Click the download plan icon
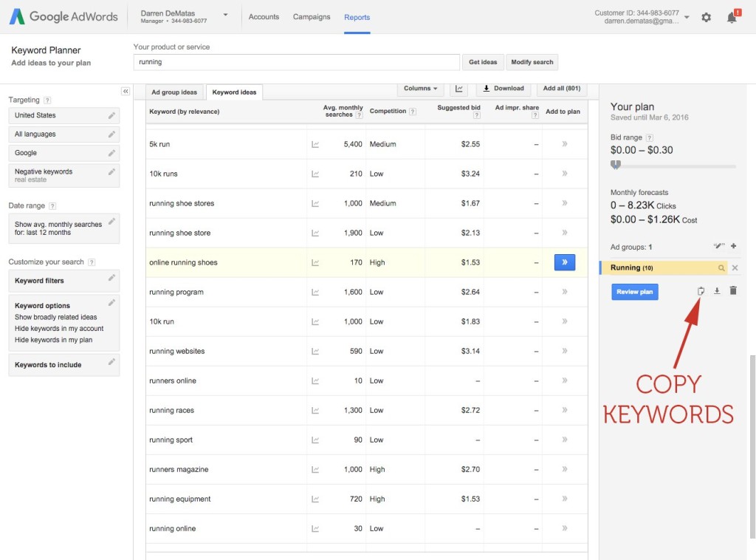The height and width of the screenshot is (560, 756). (717, 291)
